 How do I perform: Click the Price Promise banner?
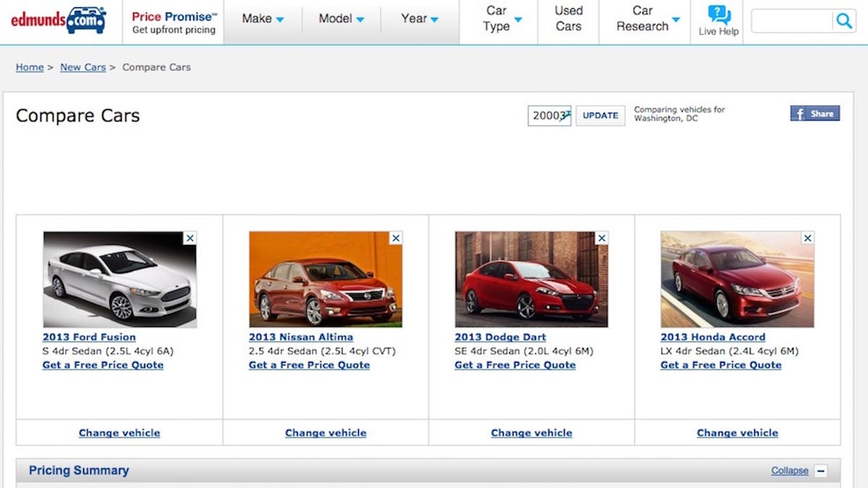click(x=174, y=22)
